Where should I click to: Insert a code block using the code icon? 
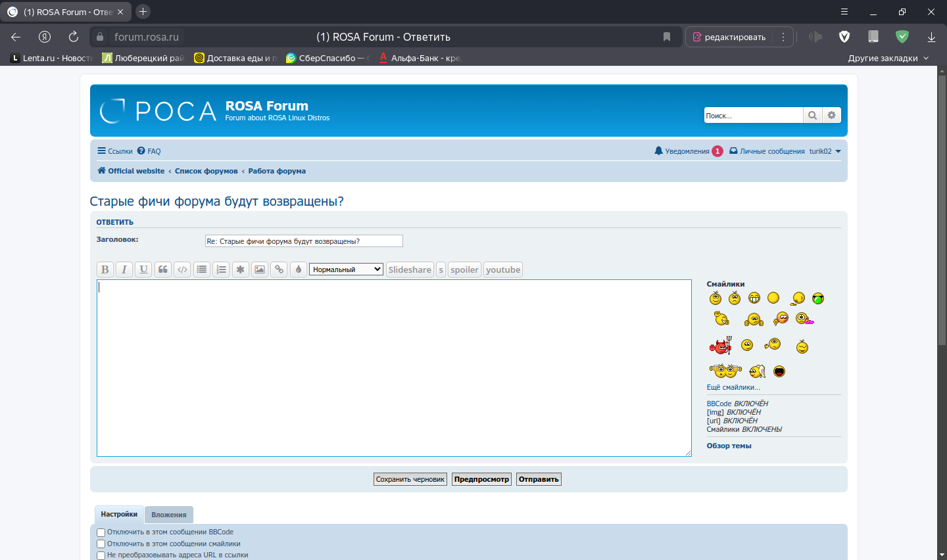click(182, 269)
